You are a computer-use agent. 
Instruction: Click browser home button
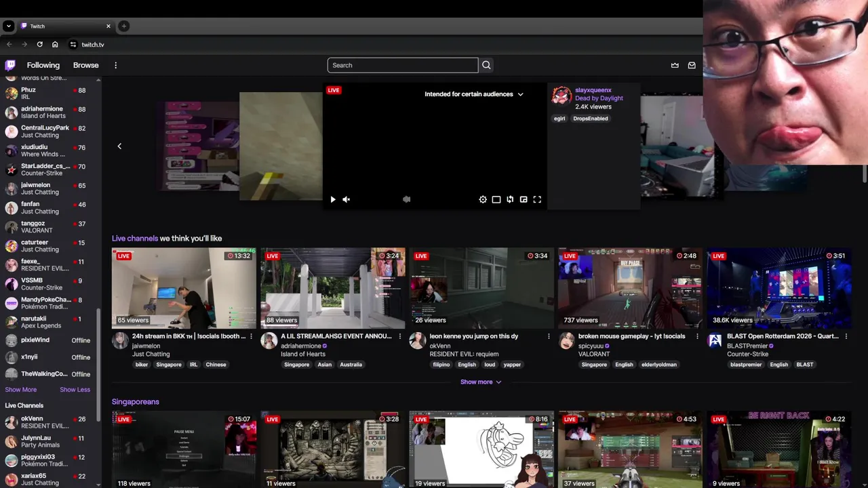(55, 45)
